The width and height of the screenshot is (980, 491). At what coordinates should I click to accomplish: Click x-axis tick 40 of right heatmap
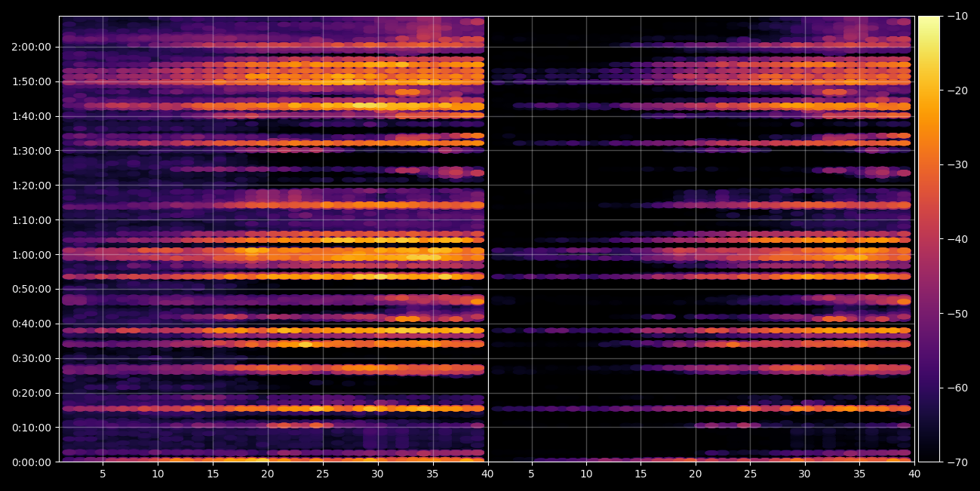[x=914, y=474]
